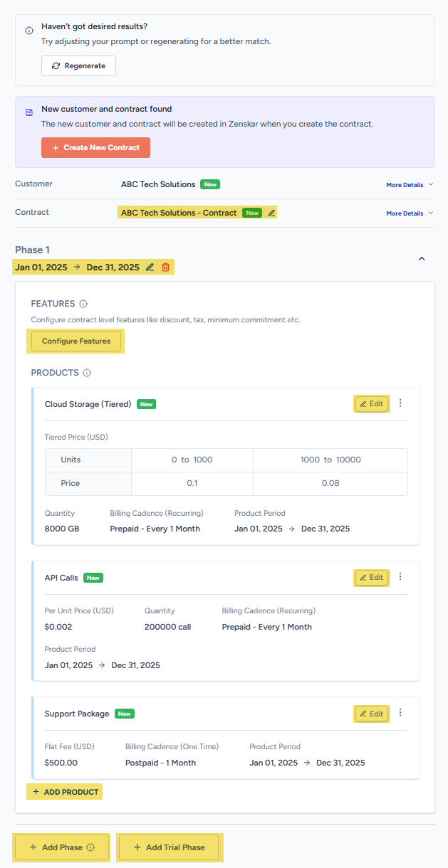Click 'Cloud Storage (Tiered)' product title
The width and height of the screenshot is (448, 868).
click(88, 404)
